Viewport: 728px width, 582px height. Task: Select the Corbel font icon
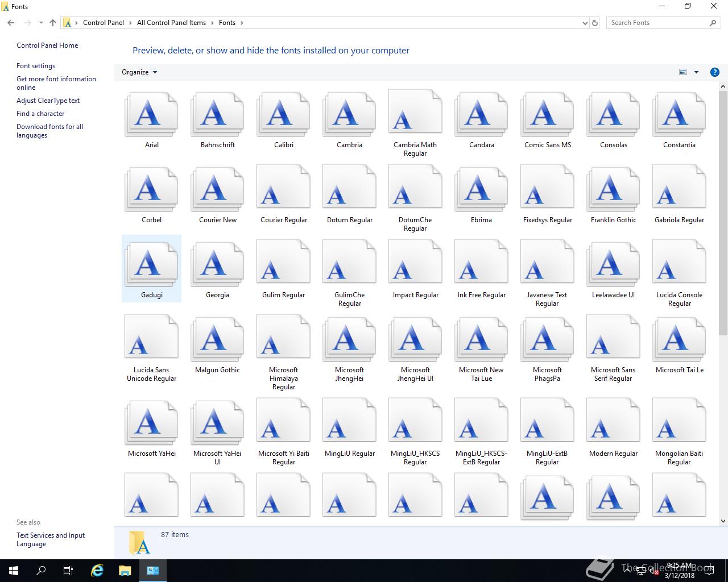click(x=151, y=190)
